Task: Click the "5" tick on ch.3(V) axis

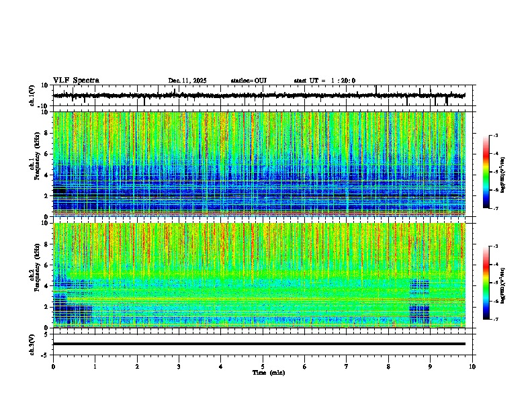Action: (46, 334)
